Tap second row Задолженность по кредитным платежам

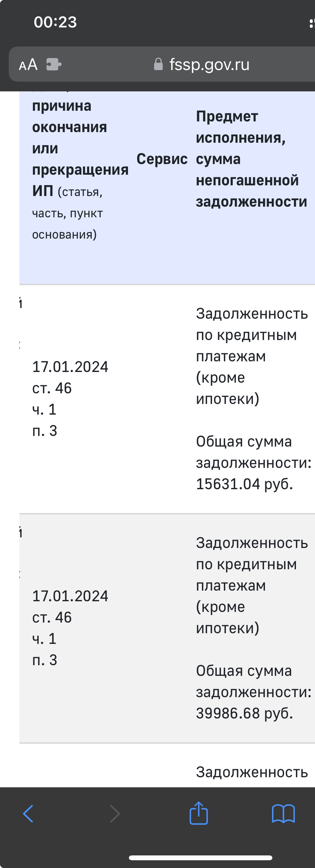(x=252, y=585)
